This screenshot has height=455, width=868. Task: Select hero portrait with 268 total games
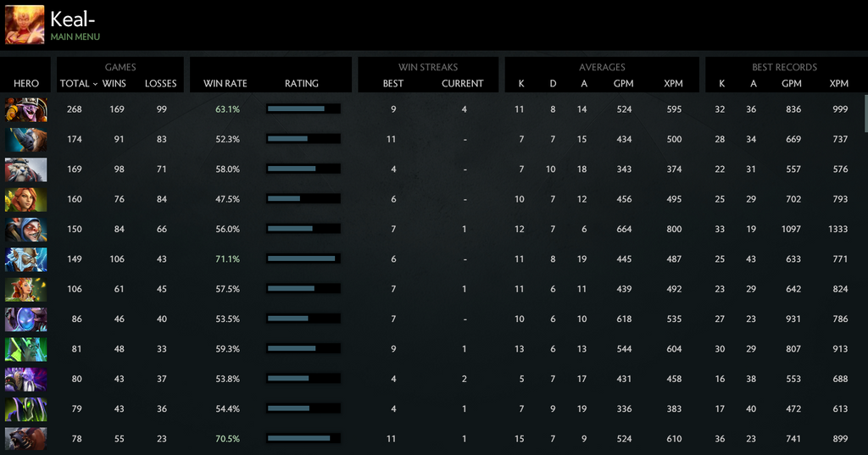[26, 109]
